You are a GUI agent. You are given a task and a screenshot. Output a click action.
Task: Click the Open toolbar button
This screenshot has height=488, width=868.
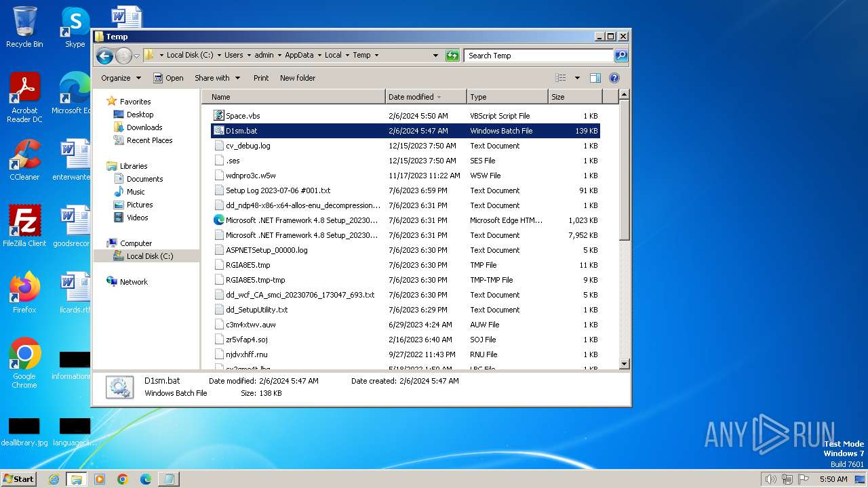168,78
